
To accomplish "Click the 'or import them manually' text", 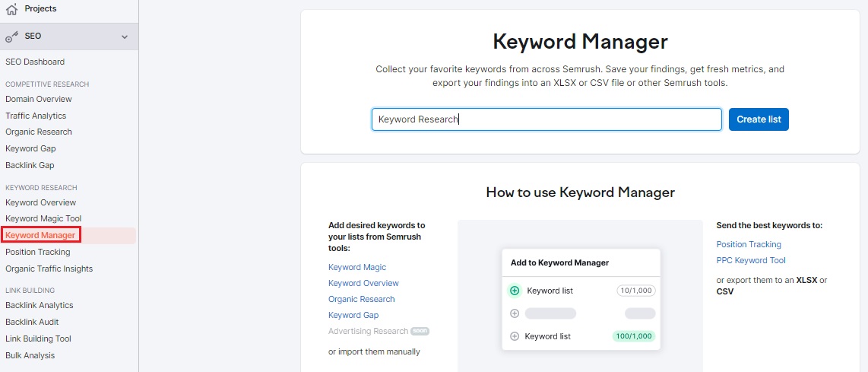I will (x=374, y=351).
